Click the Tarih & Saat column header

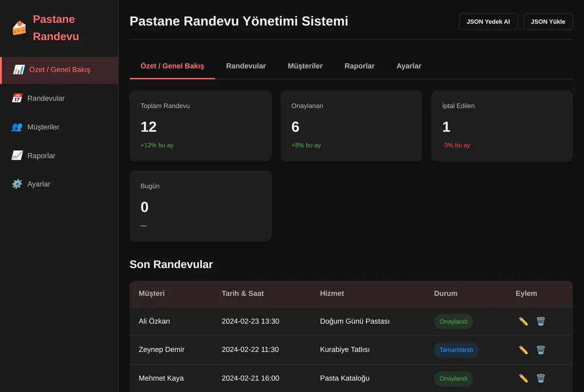tap(243, 293)
